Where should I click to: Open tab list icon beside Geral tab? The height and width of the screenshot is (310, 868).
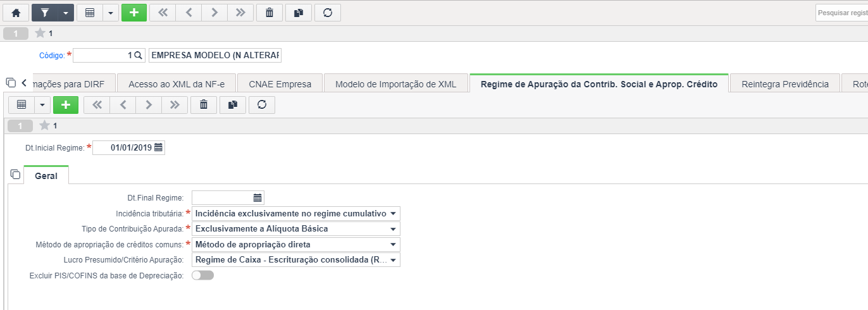coord(15,174)
